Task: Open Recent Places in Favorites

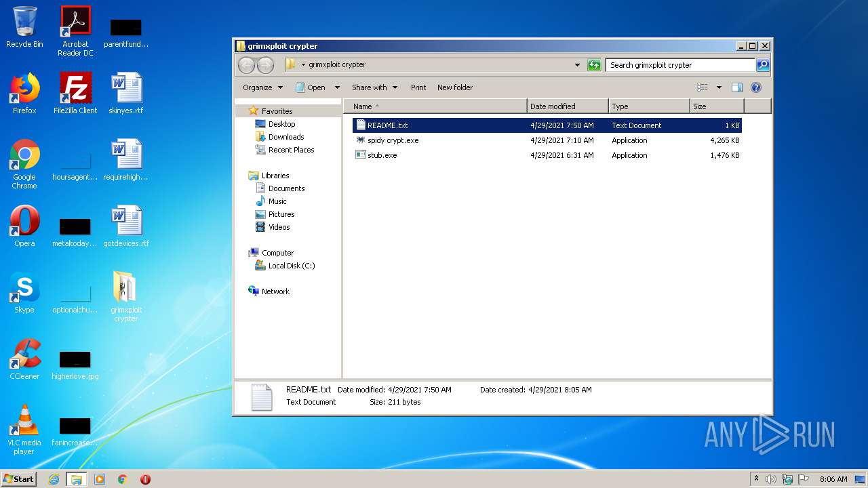Action: click(x=291, y=150)
